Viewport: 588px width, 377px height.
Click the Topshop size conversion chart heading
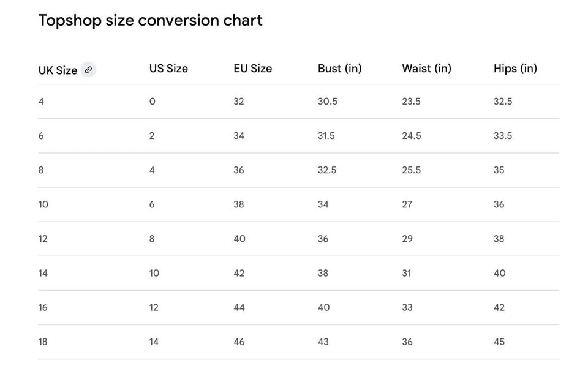click(x=150, y=20)
